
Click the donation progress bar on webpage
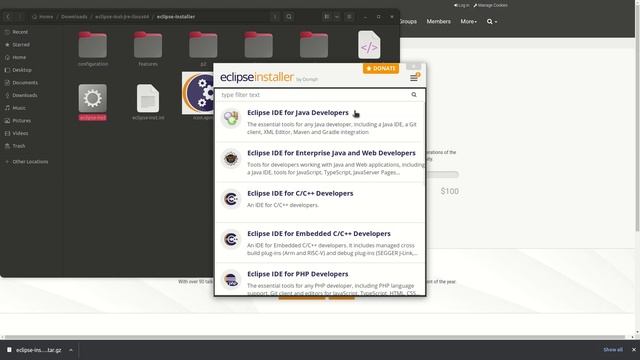point(442,174)
